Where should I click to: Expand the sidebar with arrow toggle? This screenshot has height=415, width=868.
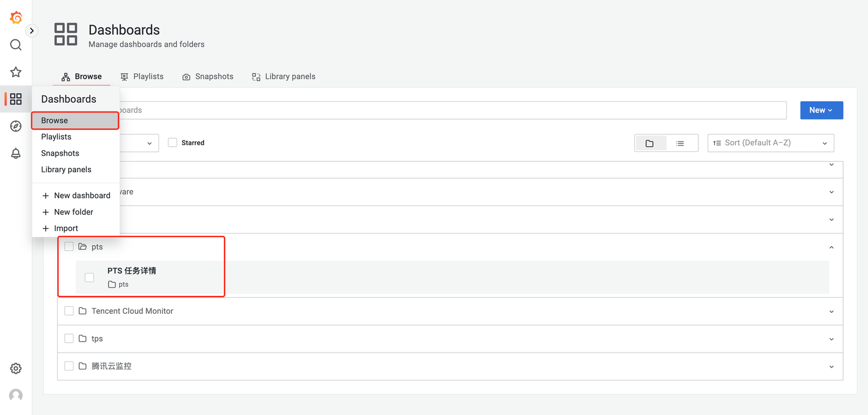click(32, 31)
